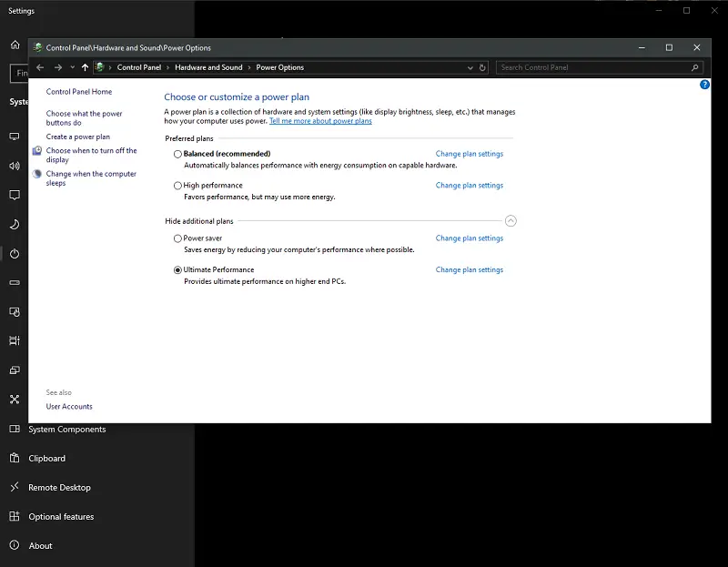
Task: Select the Balanced (recommended) power plan
Action: pos(177,155)
